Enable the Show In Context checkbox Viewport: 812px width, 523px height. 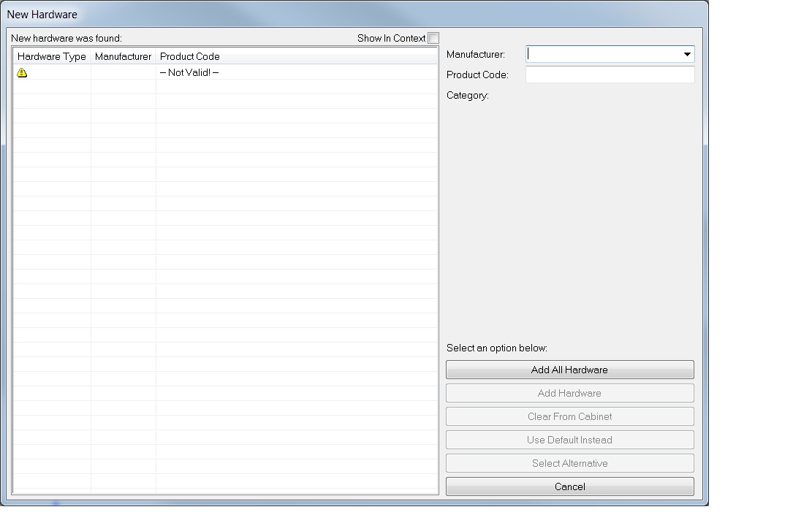433,38
